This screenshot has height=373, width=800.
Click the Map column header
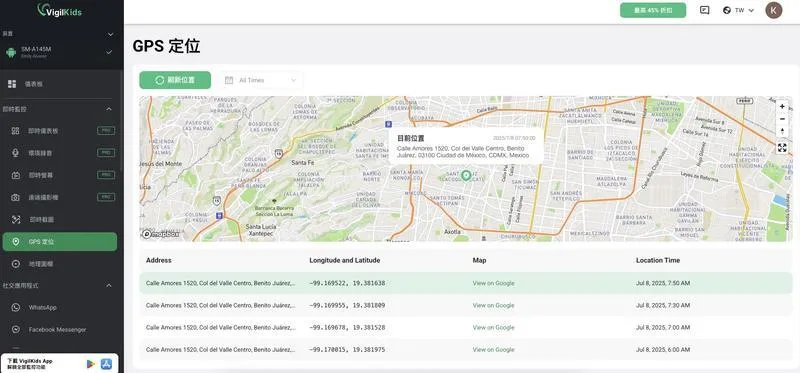pos(479,260)
